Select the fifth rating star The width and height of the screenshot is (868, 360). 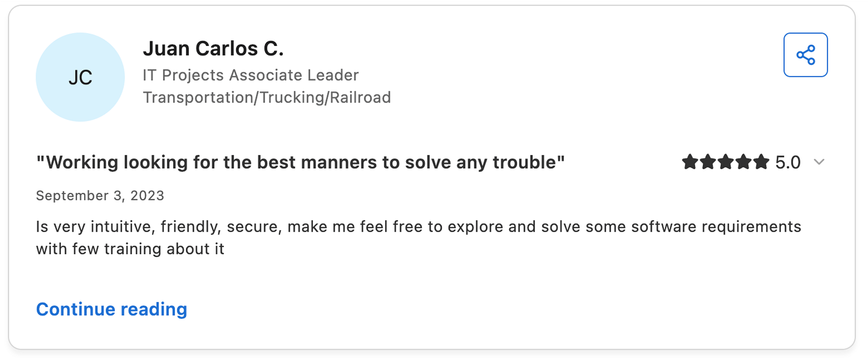click(x=761, y=162)
